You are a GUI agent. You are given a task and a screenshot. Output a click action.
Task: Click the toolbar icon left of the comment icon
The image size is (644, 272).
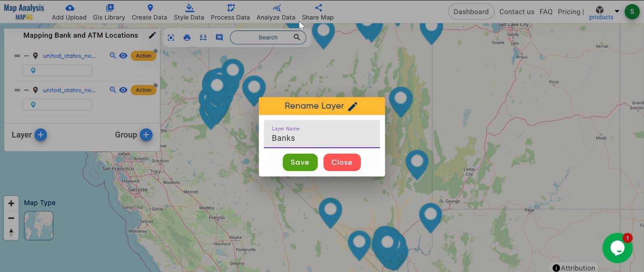pyautogui.click(x=203, y=37)
